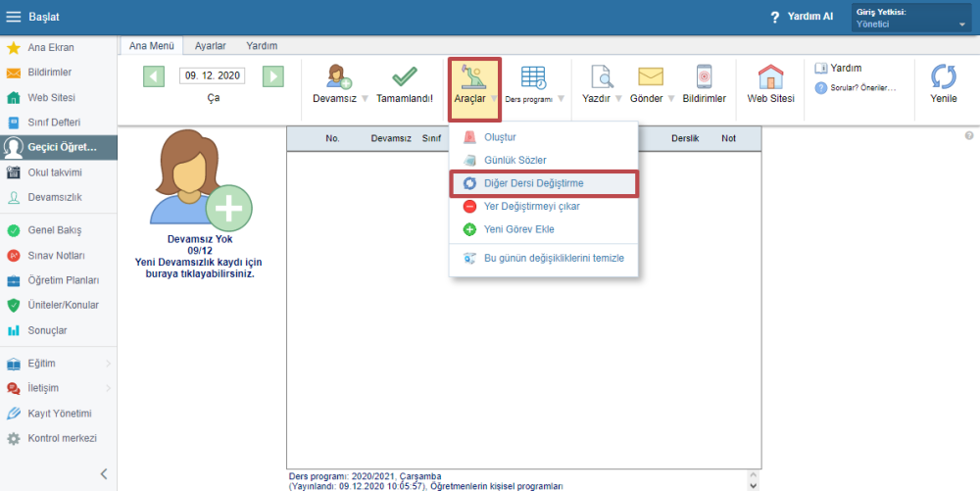The width and height of the screenshot is (980, 491).
Task: Click the Not column header
Action: point(729,139)
